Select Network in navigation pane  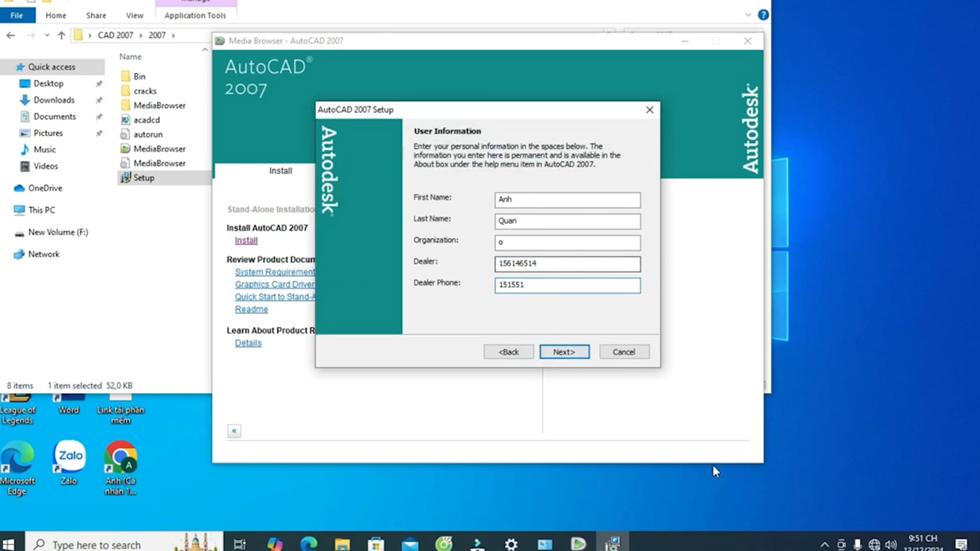[44, 254]
